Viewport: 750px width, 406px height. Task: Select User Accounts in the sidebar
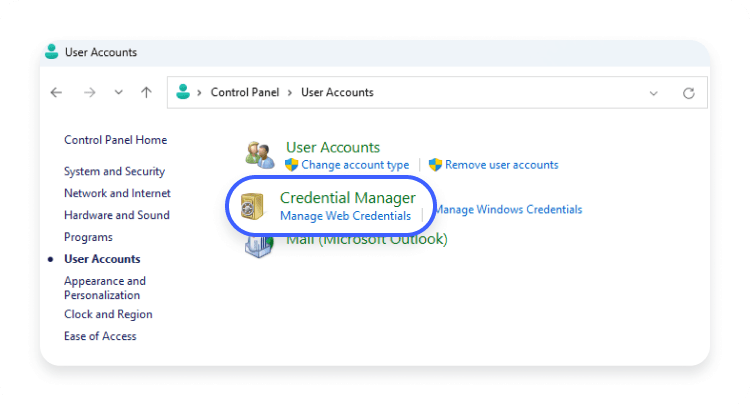(102, 259)
